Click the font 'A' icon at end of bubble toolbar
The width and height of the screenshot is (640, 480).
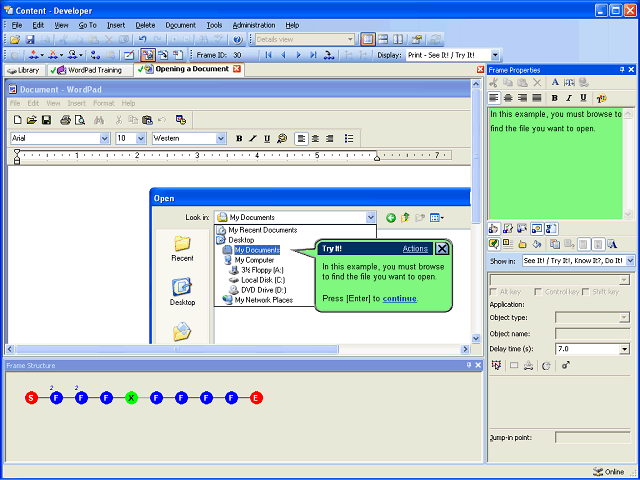[x=612, y=244]
